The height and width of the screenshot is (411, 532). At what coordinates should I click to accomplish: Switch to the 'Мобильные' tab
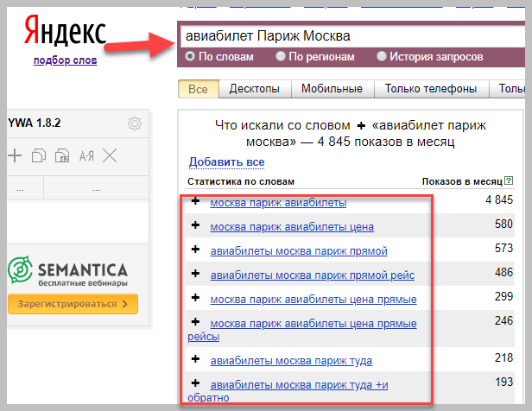(x=332, y=89)
